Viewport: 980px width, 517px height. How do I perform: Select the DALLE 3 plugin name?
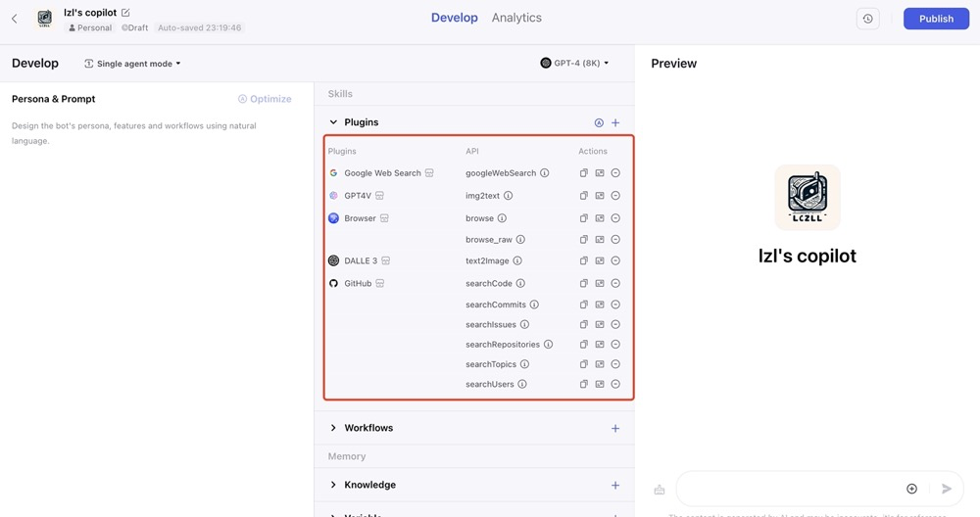click(361, 260)
